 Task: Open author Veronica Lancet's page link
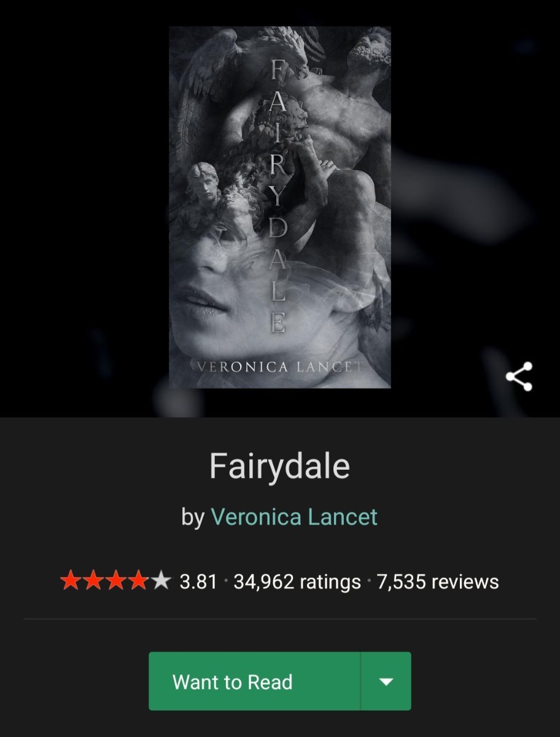coord(294,517)
